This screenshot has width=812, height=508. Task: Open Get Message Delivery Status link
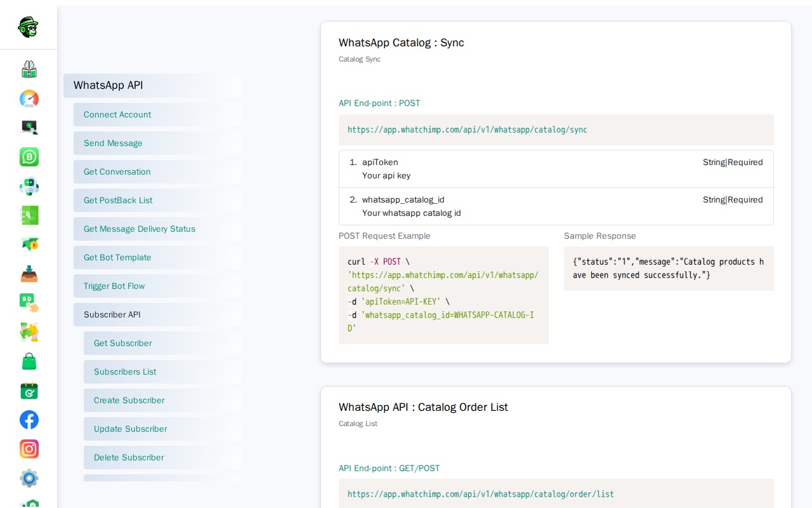click(157, 229)
